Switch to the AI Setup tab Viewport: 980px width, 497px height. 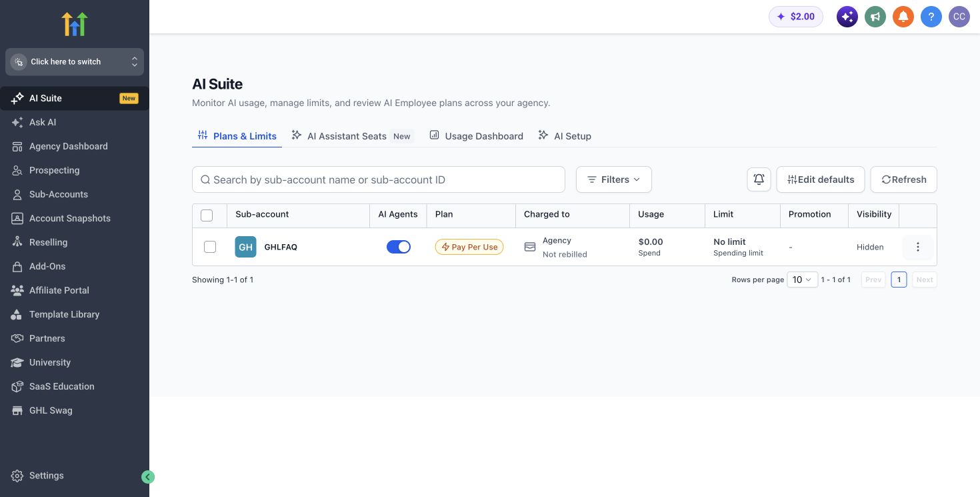coord(565,136)
